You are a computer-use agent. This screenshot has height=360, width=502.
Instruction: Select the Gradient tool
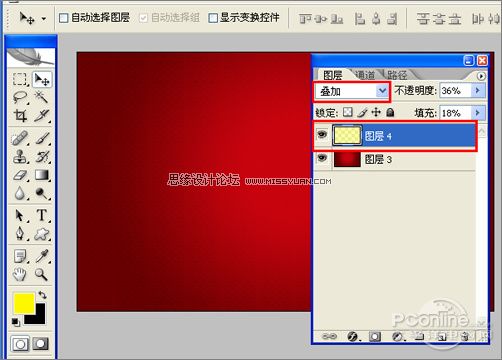(42, 175)
